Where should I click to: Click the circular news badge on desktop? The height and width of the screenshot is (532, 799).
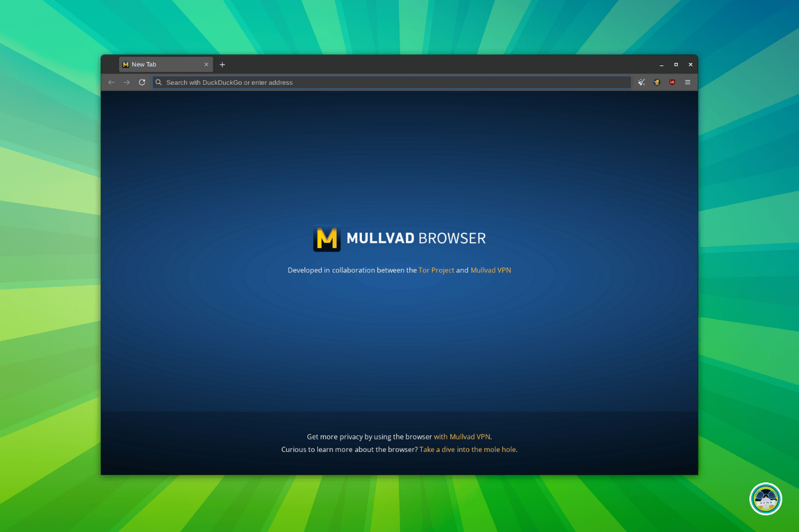coord(766,499)
